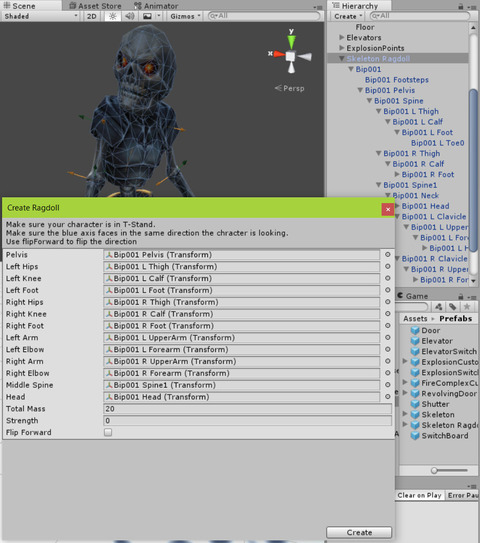Screen dimensions: 480x543
Task: Click the Scene search field
Action: (x=264, y=16)
